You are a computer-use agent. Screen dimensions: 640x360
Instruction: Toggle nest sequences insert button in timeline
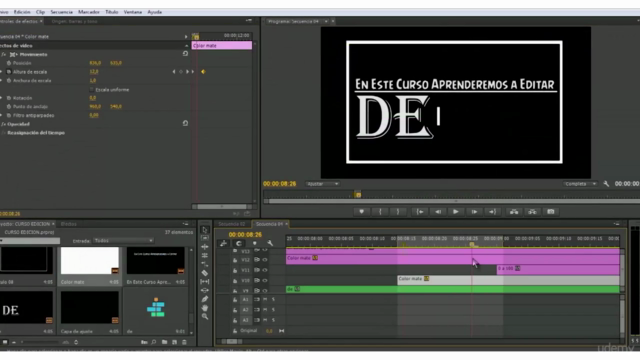(x=223, y=243)
